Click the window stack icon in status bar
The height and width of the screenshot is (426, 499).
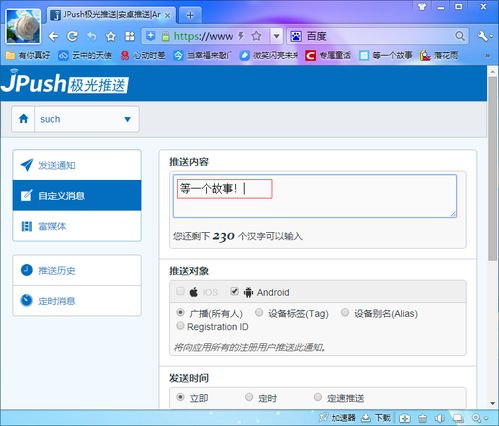click(458, 418)
